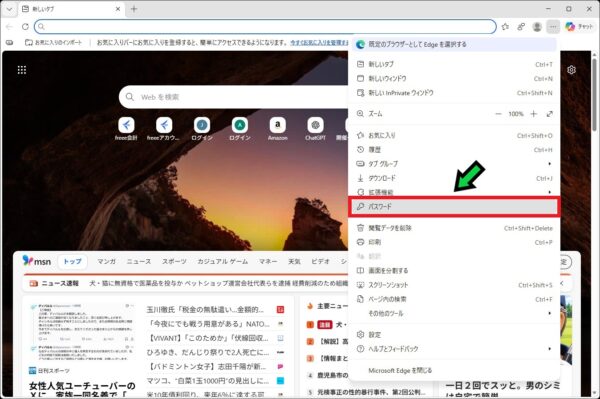This screenshot has width=600, height=399.
Task: Open the green ログイン shortcut tile
Action: (x=240, y=129)
